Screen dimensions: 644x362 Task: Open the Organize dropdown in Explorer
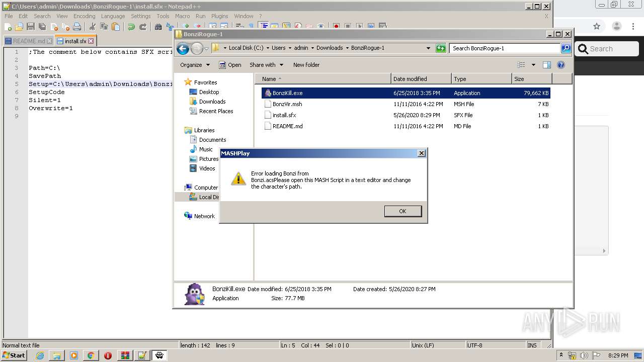click(x=195, y=65)
